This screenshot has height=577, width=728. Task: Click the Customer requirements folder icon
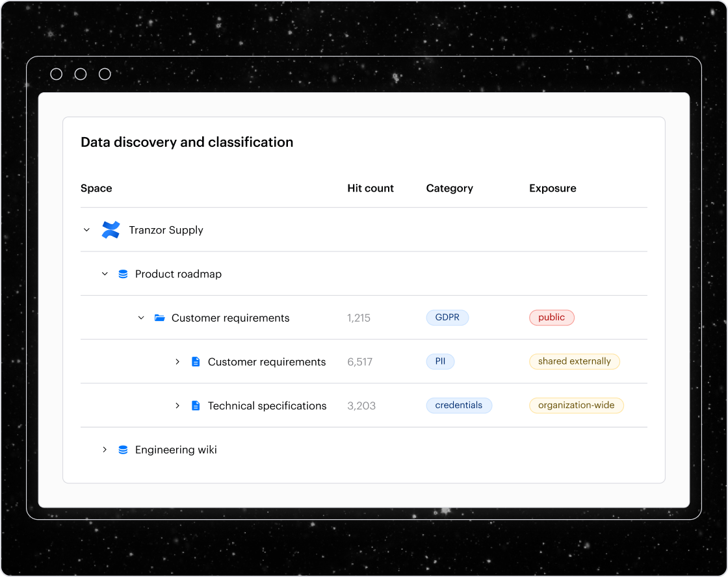(160, 318)
